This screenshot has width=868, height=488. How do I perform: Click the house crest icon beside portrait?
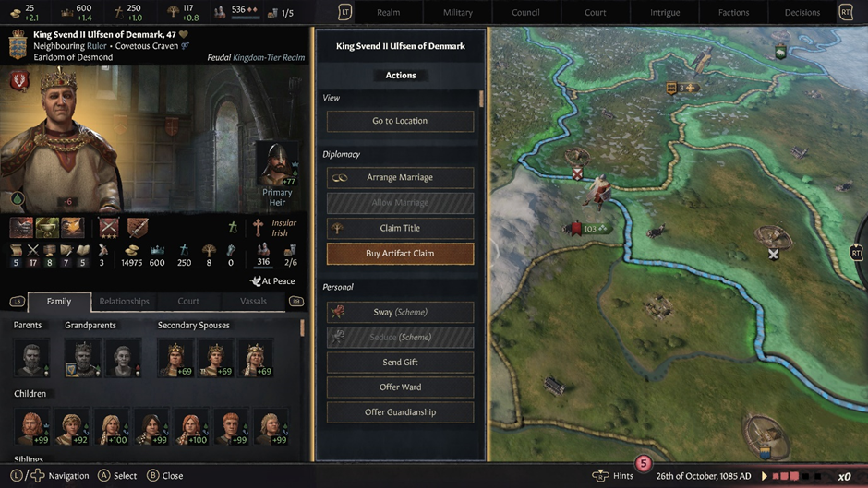tap(20, 81)
